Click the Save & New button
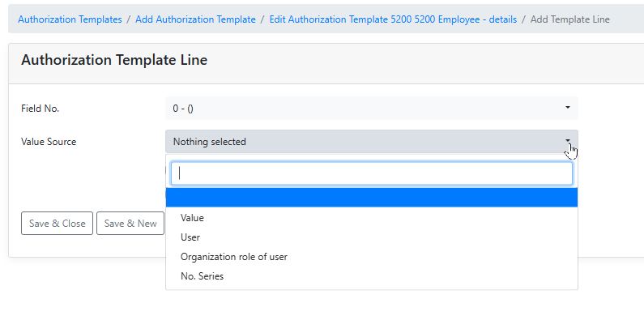This screenshot has width=644, height=333. [x=130, y=224]
